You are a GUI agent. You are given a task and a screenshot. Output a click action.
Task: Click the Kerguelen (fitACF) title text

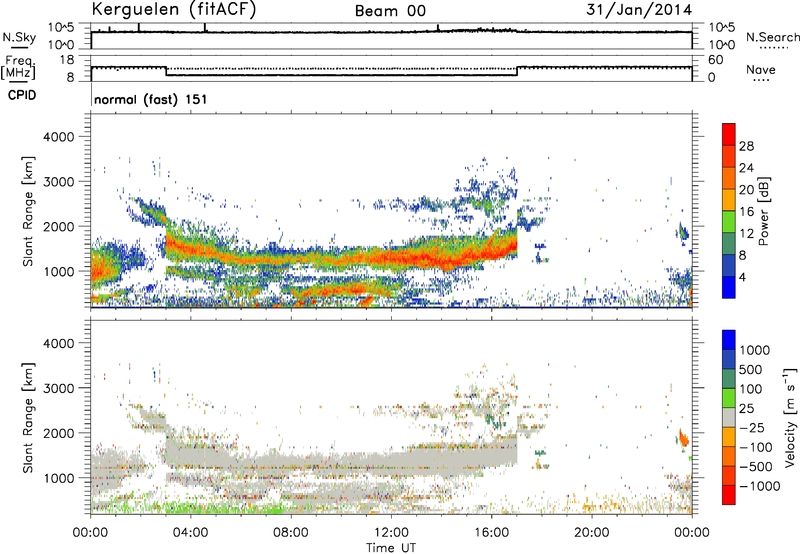click(x=173, y=10)
